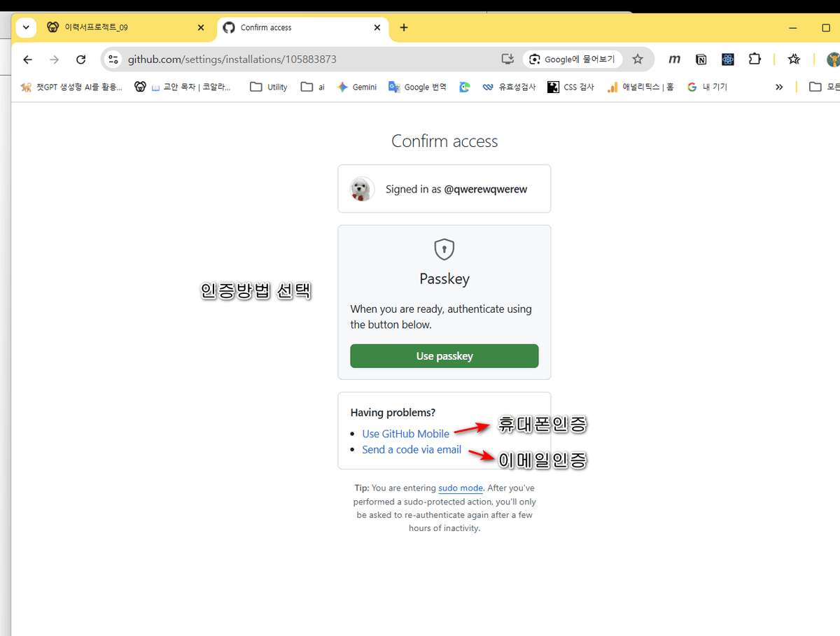
Task: Open the Notion extension icon
Action: tap(701, 59)
